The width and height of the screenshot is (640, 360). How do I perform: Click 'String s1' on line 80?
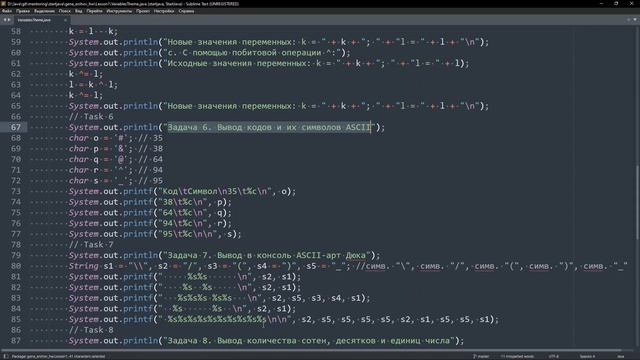91,266
